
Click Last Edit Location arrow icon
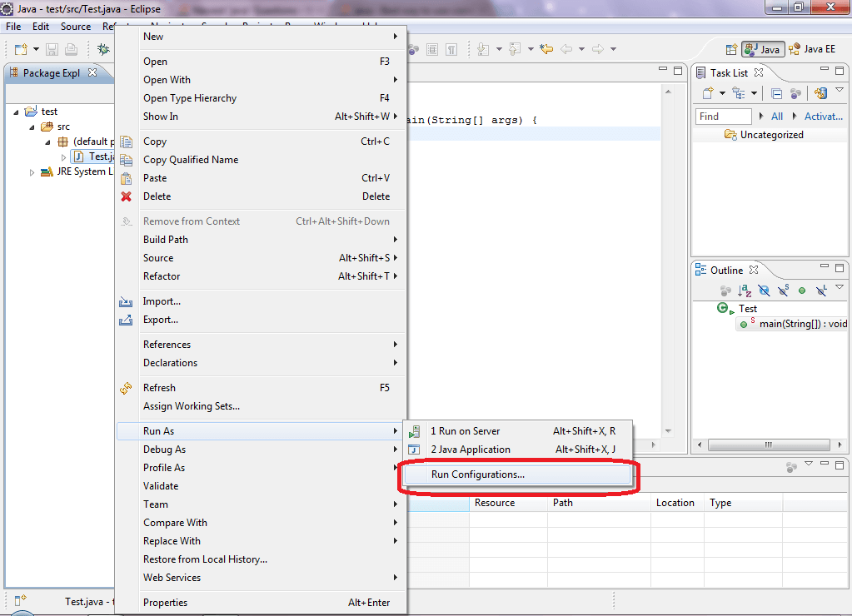click(x=546, y=49)
